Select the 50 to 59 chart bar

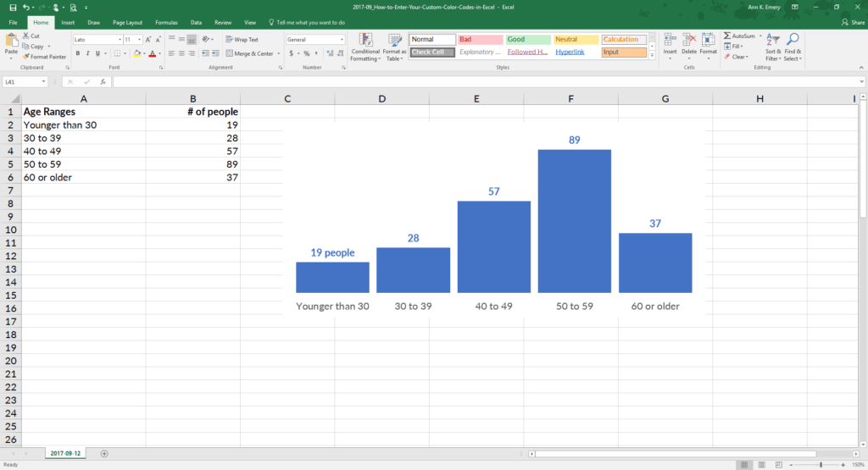575,221
